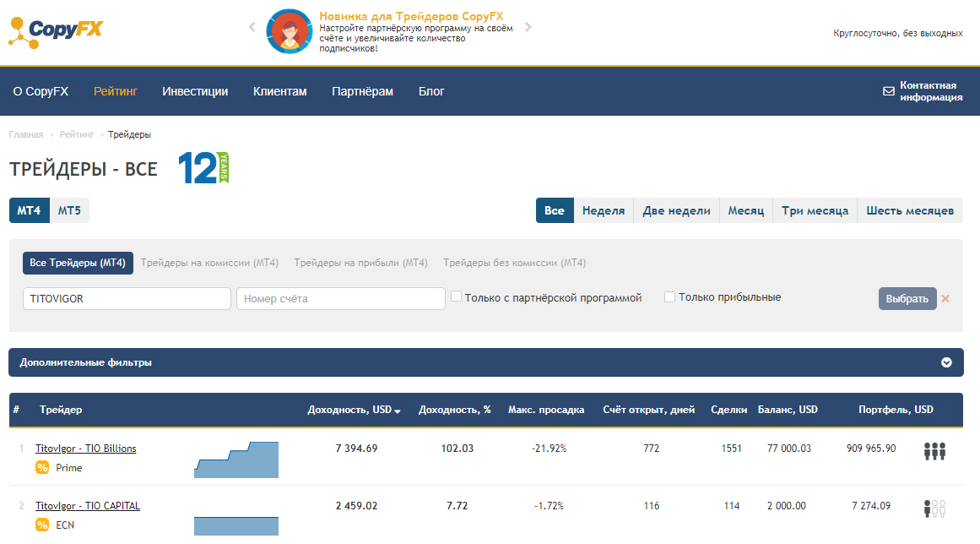Expand 'Дополнительные фильтры' panel
The height and width of the screenshot is (544, 980).
(485, 362)
